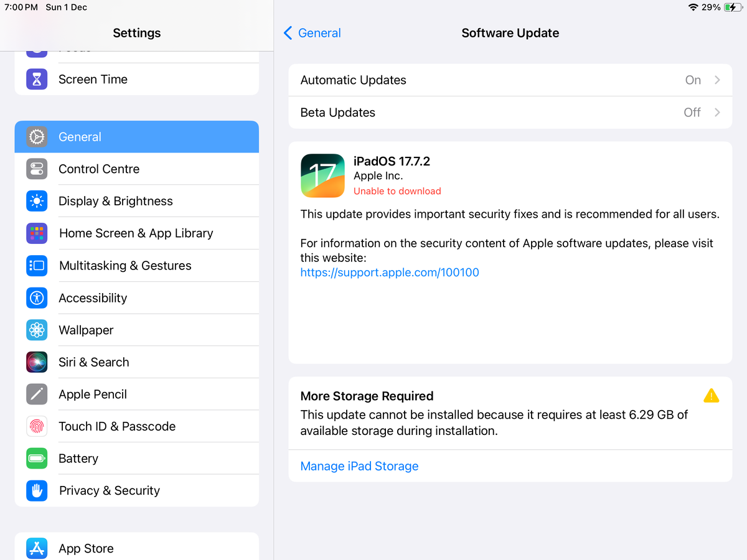Viewport: 747px width, 560px height.
Task: Open the Automatic Updates row chevron
Action: click(717, 80)
